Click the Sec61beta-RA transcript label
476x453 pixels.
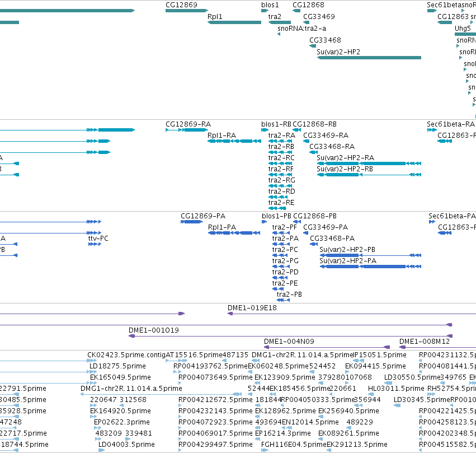click(x=451, y=124)
